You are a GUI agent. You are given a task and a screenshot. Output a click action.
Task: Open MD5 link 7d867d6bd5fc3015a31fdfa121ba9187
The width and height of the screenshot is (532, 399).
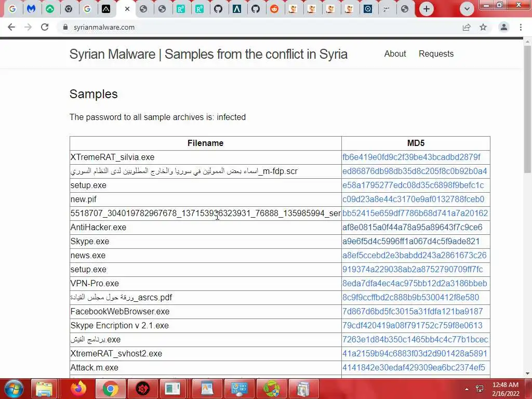tap(413, 312)
